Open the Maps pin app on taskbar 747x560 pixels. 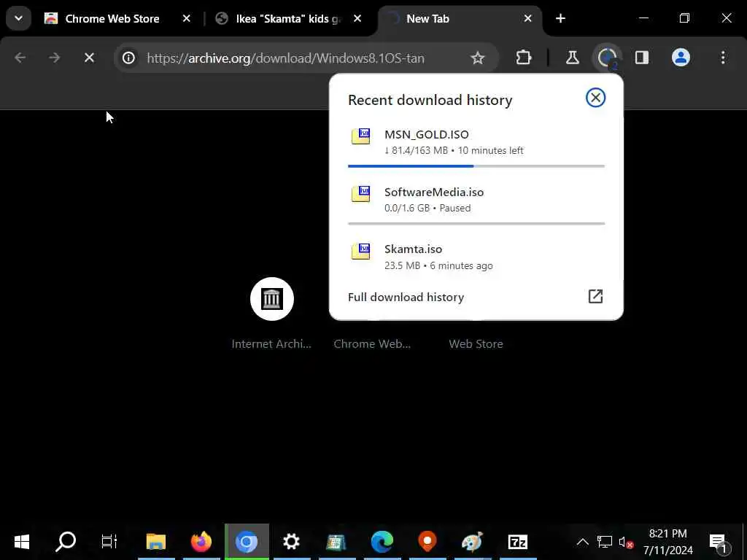pyautogui.click(x=427, y=542)
